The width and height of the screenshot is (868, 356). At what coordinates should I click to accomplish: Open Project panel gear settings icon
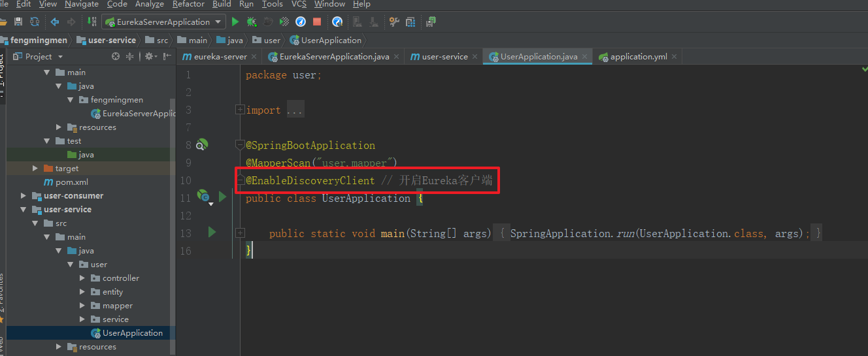point(150,56)
